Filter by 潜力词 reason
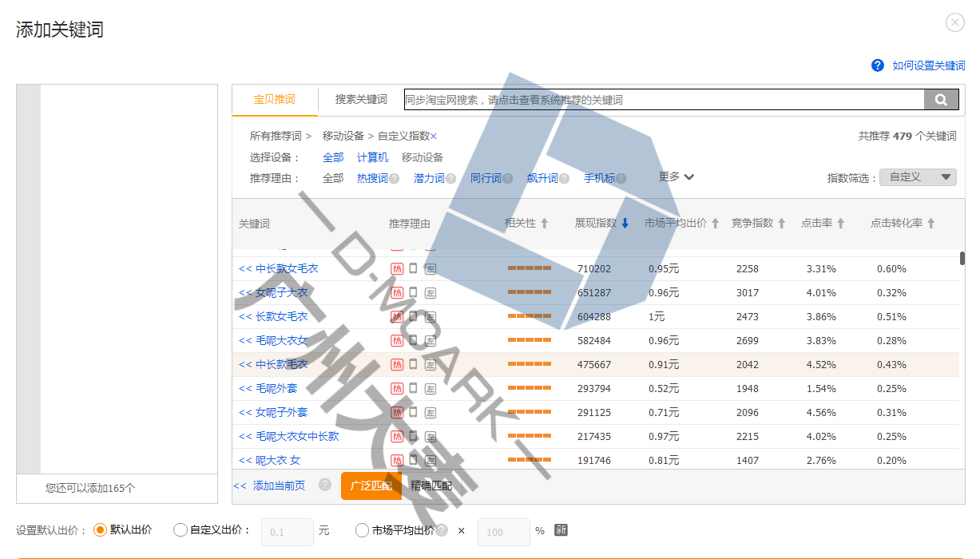980x559 pixels. pyautogui.click(x=429, y=179)
